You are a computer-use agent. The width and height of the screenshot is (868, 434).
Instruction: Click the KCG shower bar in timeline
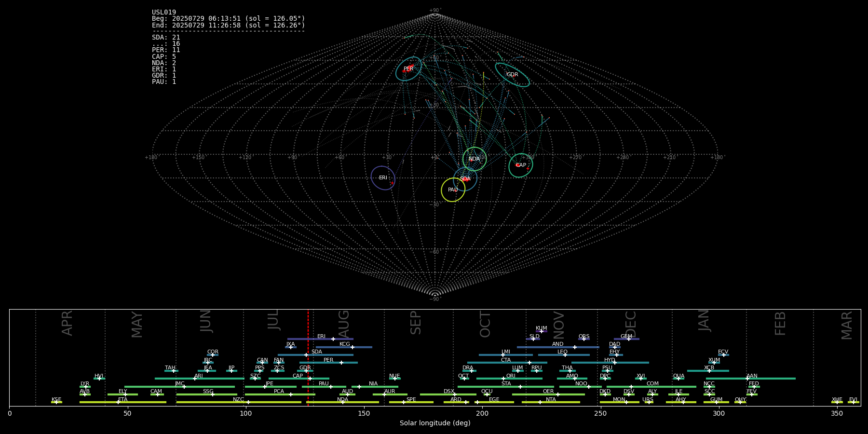pos(344,347)
